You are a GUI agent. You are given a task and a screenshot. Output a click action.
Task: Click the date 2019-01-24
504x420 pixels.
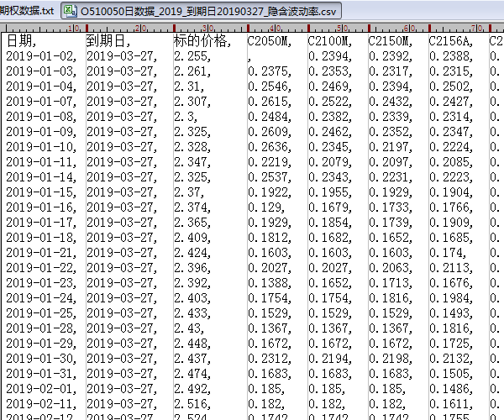pos(41,298)
